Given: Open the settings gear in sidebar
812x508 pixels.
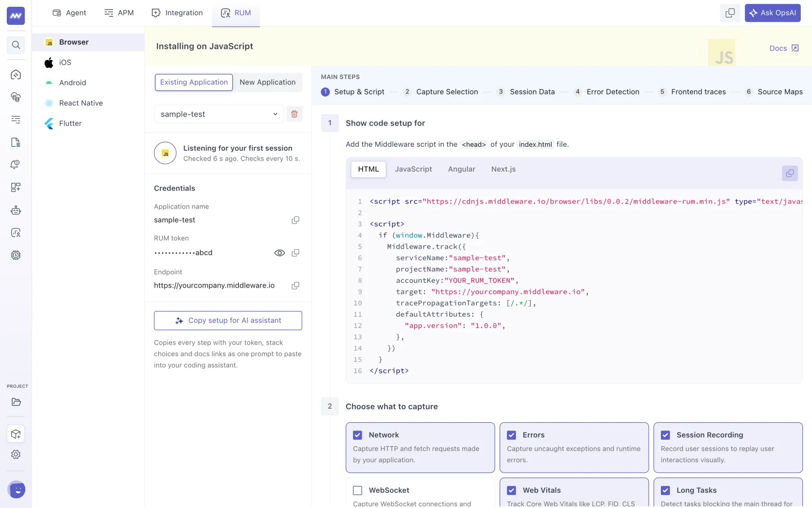Looking at the screenshot, I should pyautogui.click(x=16, y=454).
